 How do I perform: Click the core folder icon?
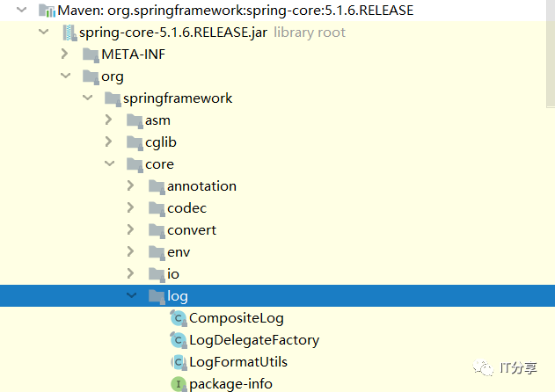click(x=135, y=165)
